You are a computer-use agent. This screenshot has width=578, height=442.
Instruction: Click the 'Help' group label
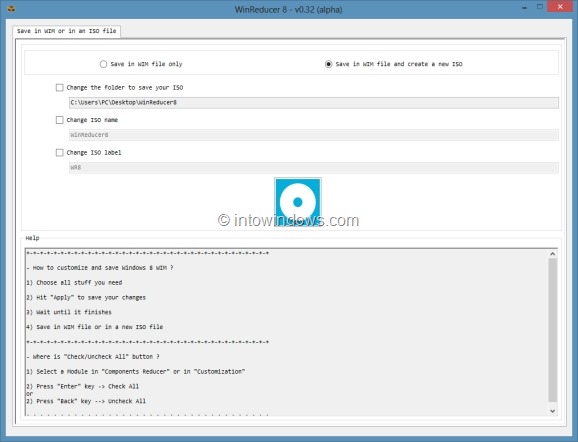click(32, 238)
